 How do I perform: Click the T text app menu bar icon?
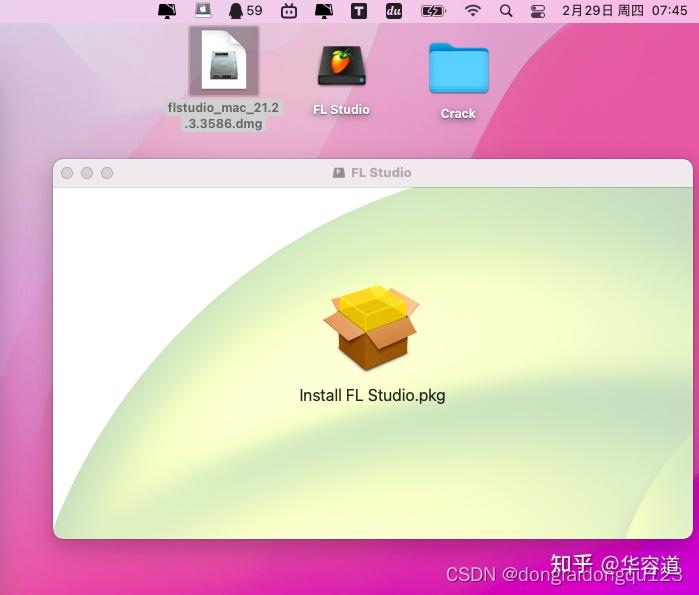tap(359, 11)
